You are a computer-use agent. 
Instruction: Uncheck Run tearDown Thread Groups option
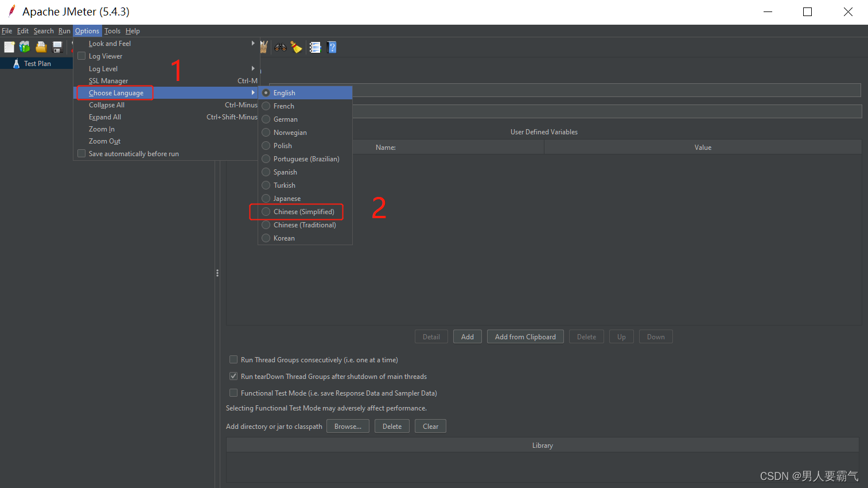(x=233, y=376)
